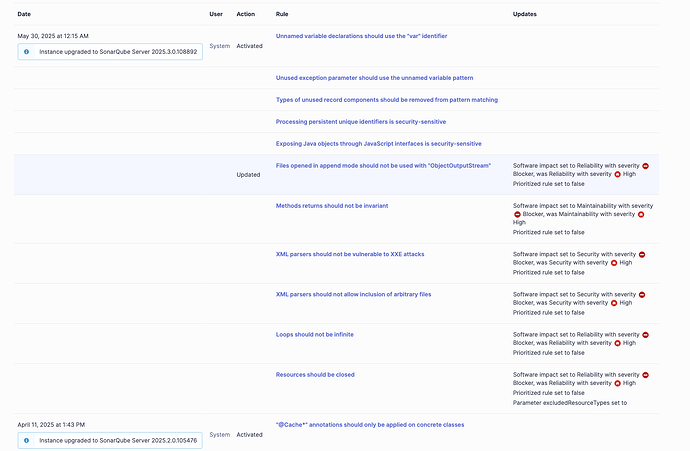Click Blocker icon in 'Loops should not be infinite' row
690x451 pixels.
(645, 334)
